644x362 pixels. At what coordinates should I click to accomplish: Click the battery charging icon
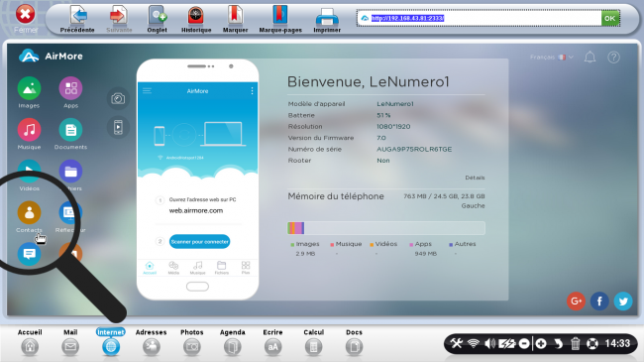(507, 343)
